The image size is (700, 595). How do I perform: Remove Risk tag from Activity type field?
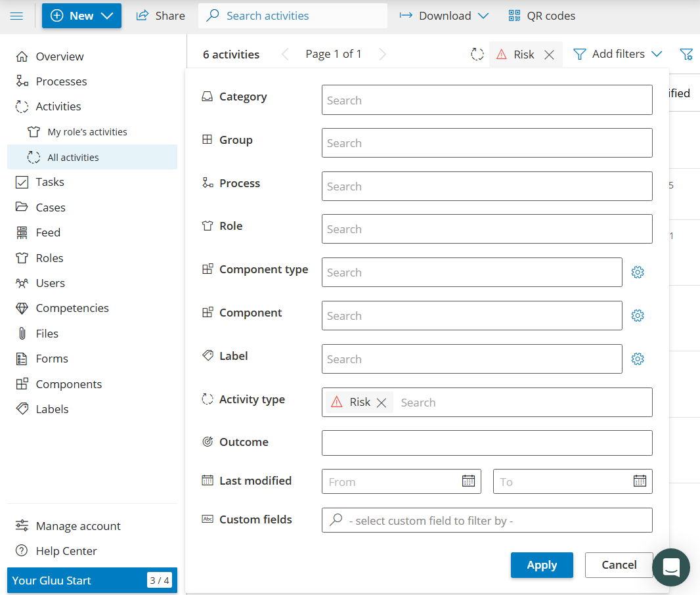click(382, 403)
